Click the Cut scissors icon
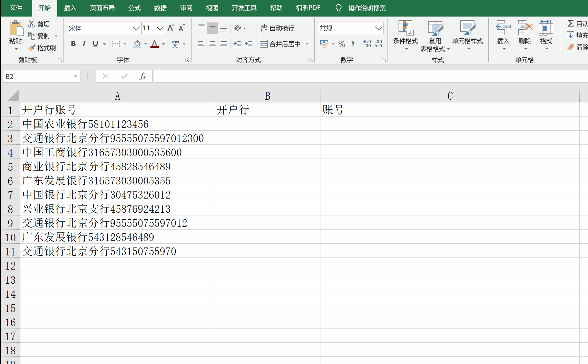The height and width of the screenshot is (364, 588). click(x=31, y=24)
